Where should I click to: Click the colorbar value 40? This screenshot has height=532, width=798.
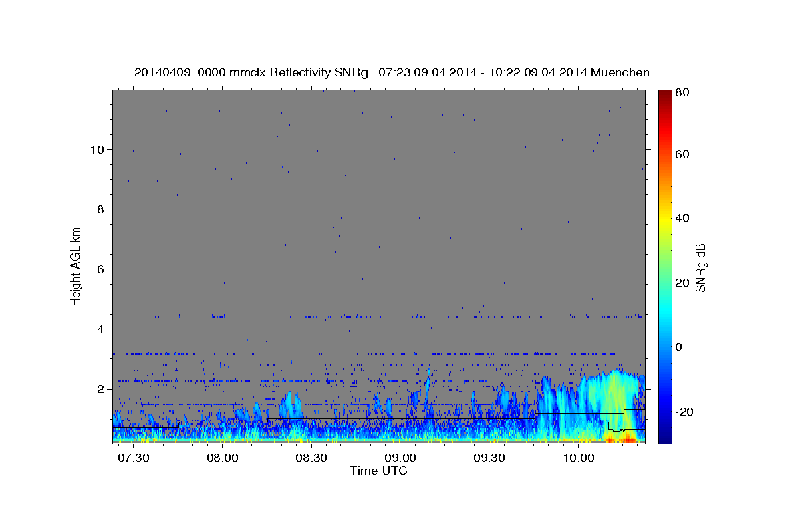click(x=681, y=218)
